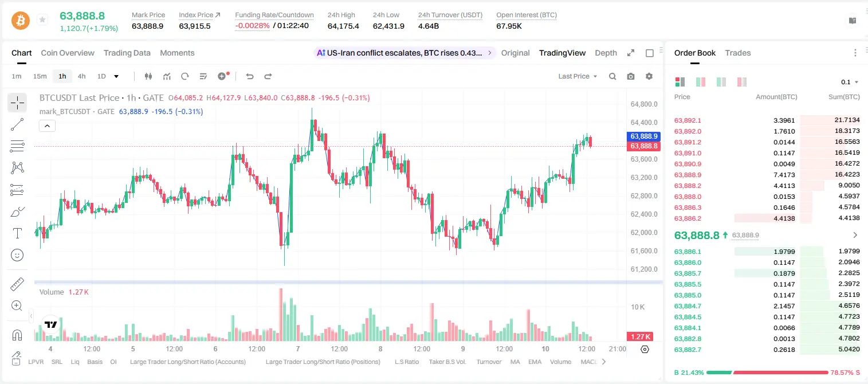
Task: Select the ruler measure tool
Action: click(x=17, y=284)
